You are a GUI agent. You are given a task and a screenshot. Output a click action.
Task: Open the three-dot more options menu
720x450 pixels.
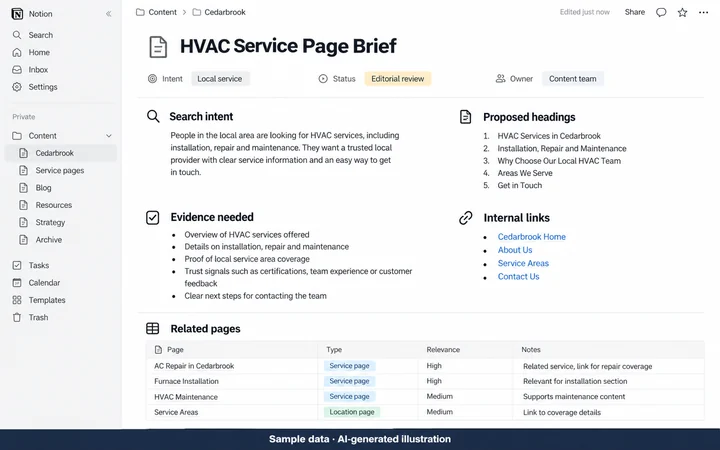tap(703, 12)
